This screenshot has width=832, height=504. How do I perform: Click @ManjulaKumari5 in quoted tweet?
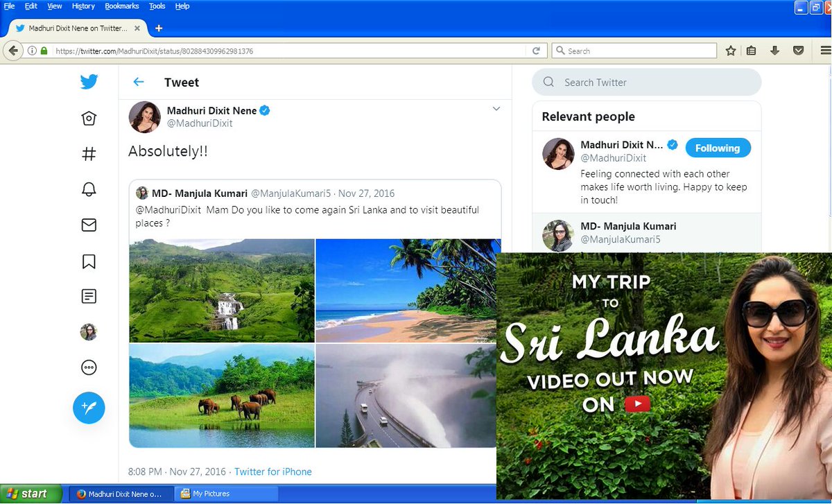[291, 193]
